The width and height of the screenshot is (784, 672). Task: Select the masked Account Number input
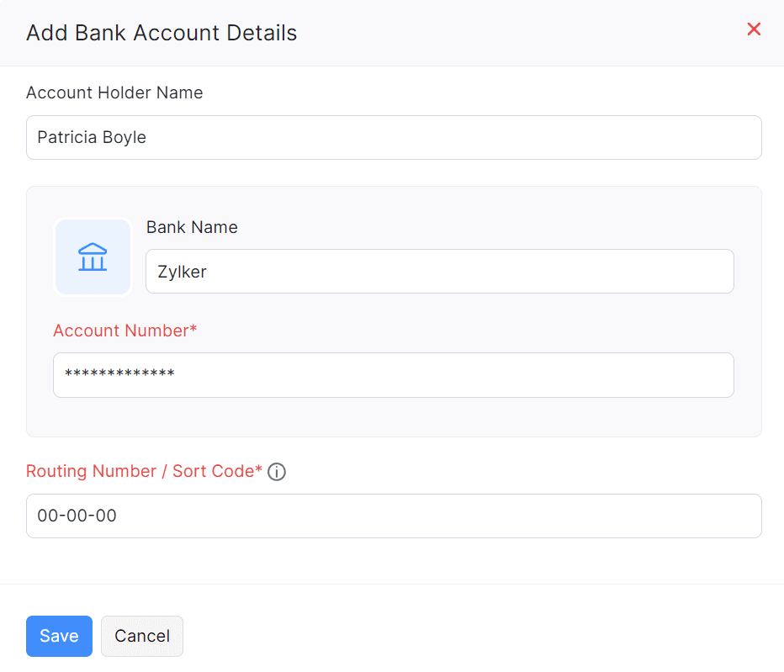(394, 374)
